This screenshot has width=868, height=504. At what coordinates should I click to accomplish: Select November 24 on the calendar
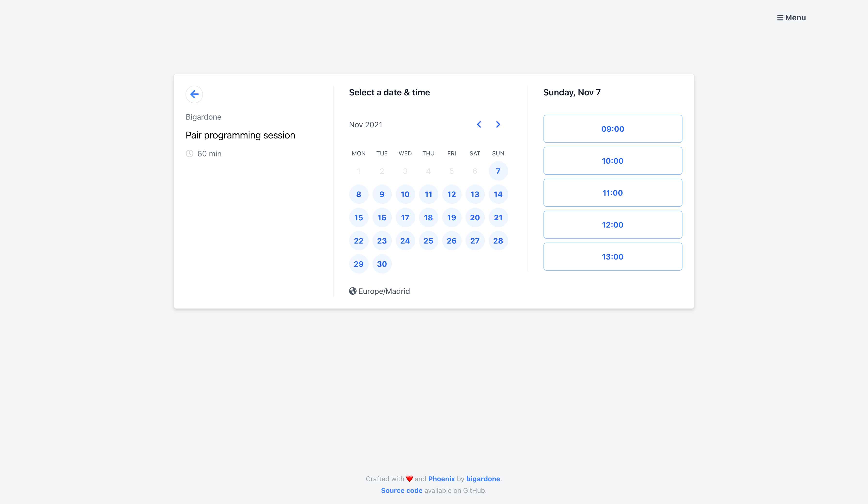coord(405,241)
